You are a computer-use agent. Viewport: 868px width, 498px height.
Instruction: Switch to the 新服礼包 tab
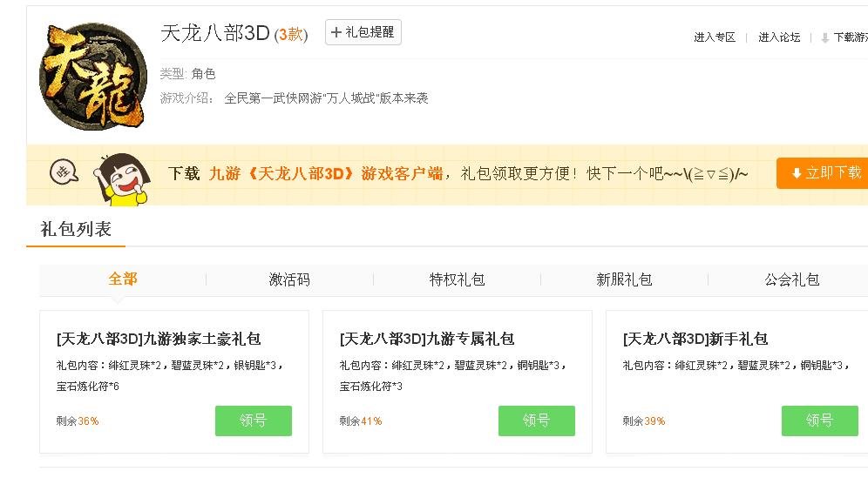pyautogui.click(x=625, y=279)
